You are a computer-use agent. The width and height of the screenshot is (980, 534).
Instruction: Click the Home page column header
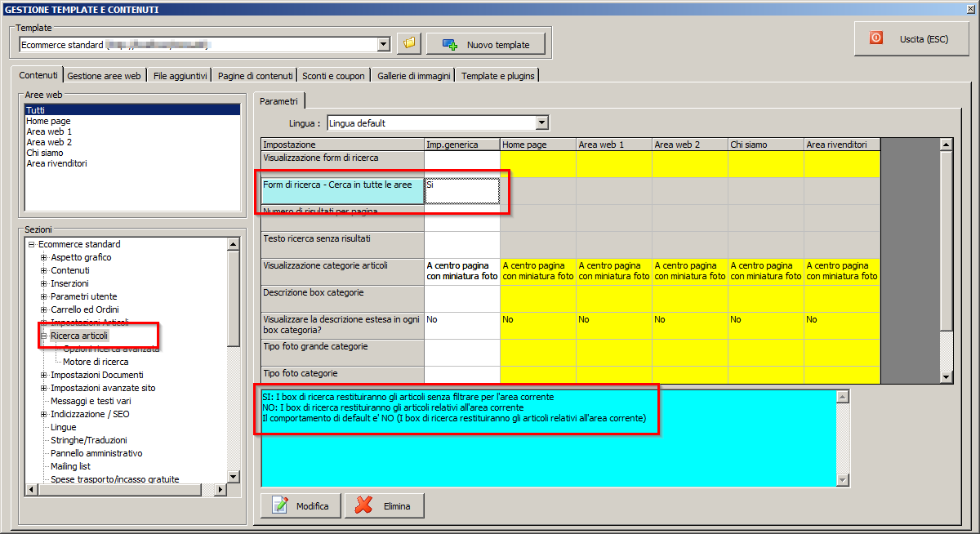[538, 145]
